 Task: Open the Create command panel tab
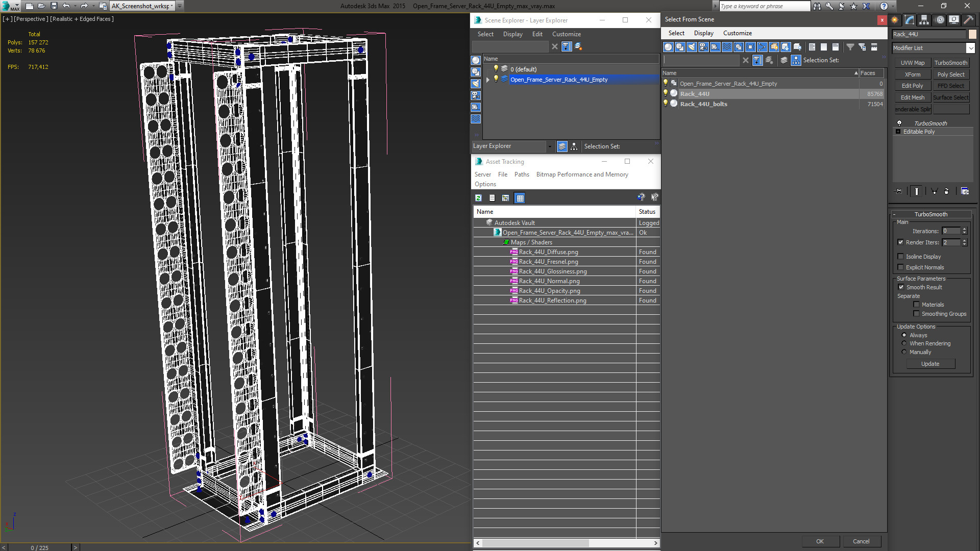895,20
